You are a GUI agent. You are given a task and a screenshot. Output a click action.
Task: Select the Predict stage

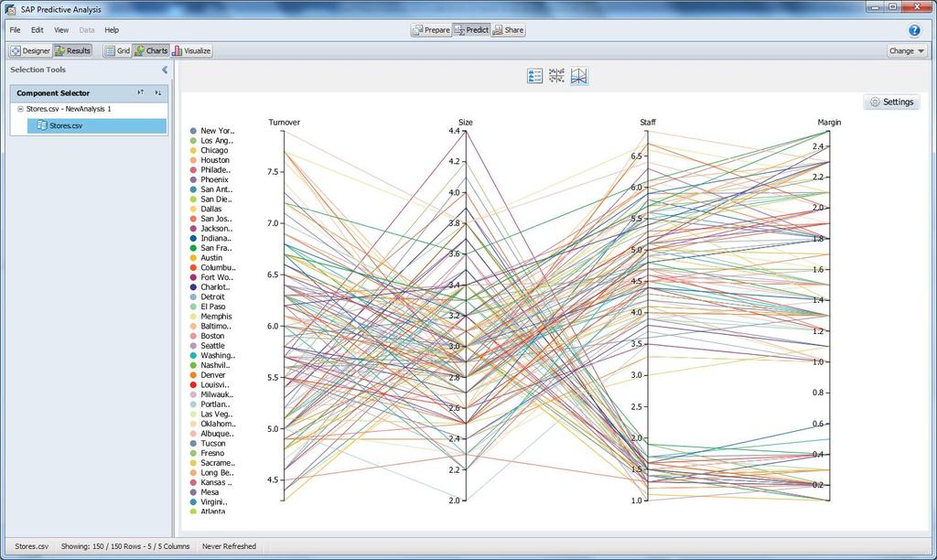point(471,30)
